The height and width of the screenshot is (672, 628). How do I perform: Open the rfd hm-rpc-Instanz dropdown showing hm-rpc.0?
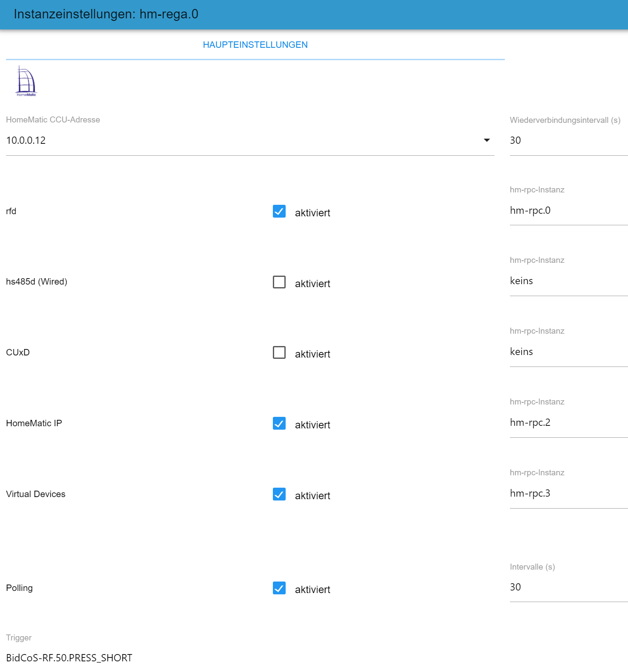click(569, 210)
